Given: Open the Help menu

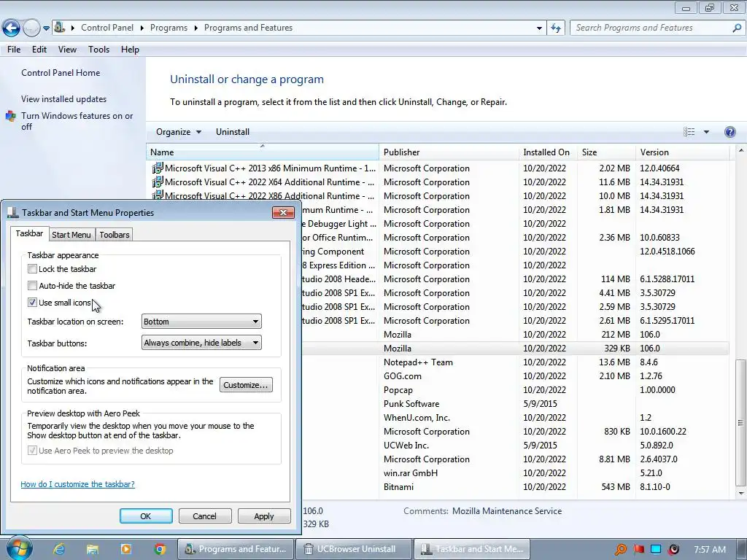Looking at the screenshot, I should (130, 50).
